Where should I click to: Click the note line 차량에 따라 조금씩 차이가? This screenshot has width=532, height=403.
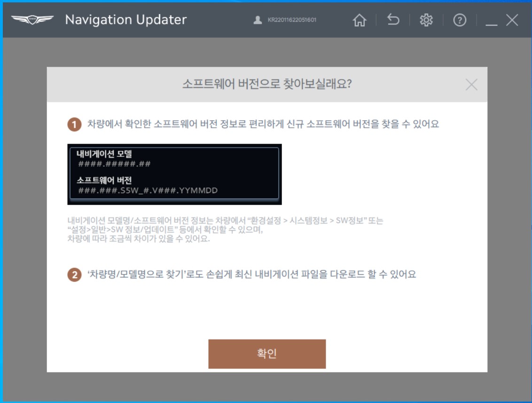pos(139,239)
